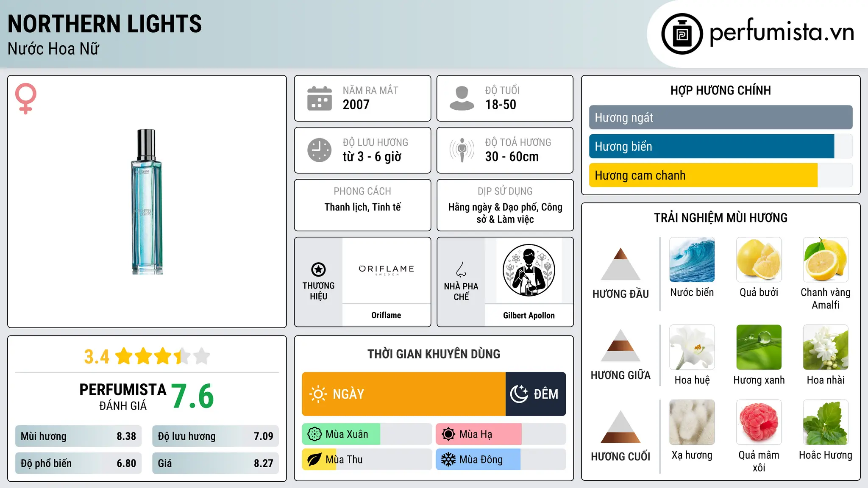The width and height of the screenshot is (868, 488).
Task: Click the style text Thanh lịch, Tinh tế
Action: (x=362, y=207)
